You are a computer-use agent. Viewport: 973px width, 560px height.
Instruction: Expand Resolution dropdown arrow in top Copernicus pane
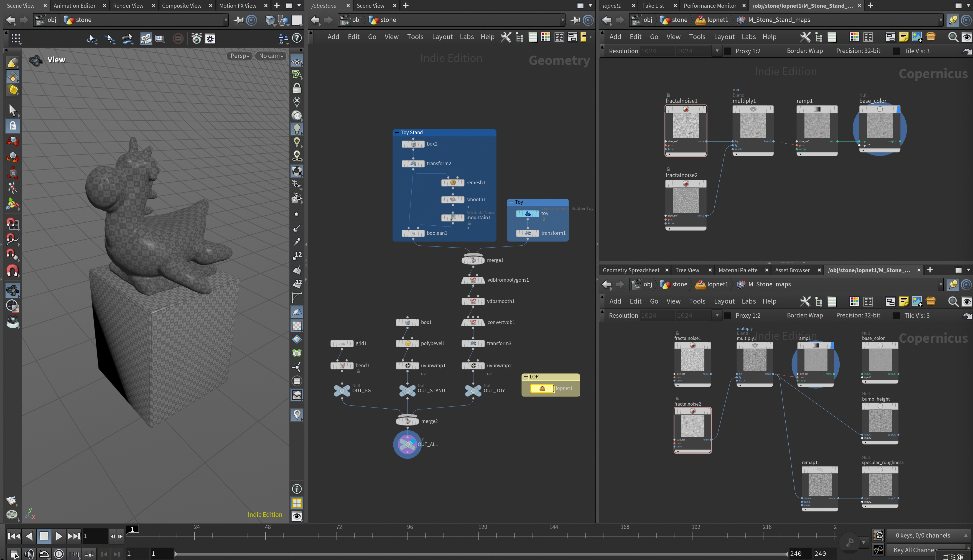click(x=717, y=51)
